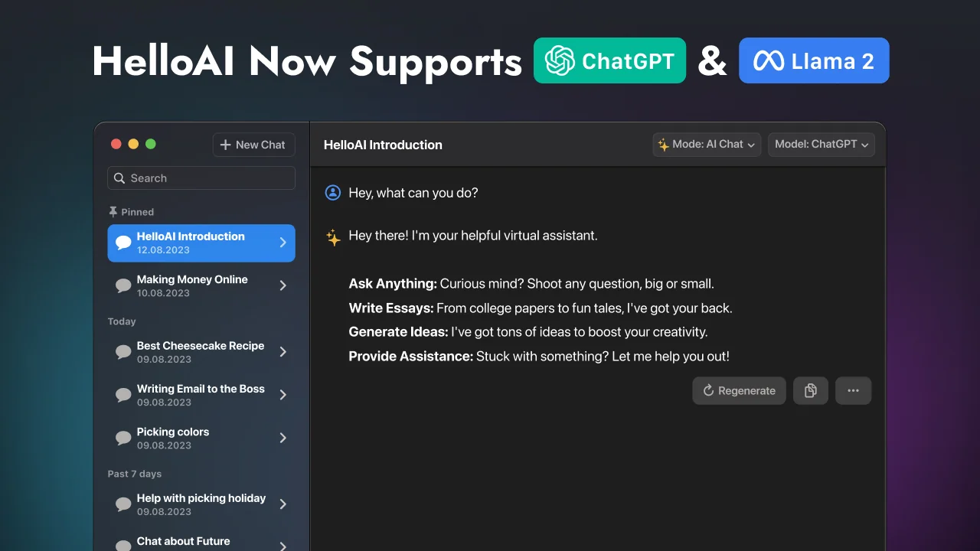
Task: Minimize the window with the yellow button
Action: coord(133,144)
